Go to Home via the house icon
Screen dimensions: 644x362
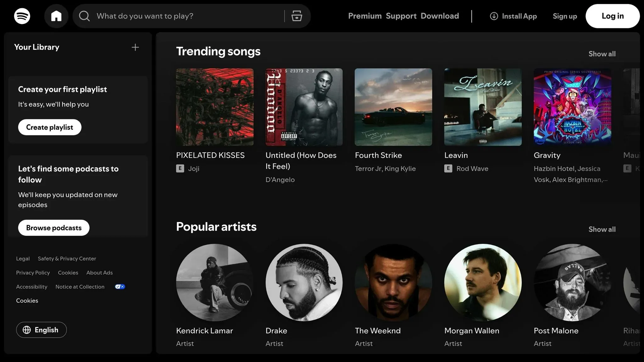56,16
